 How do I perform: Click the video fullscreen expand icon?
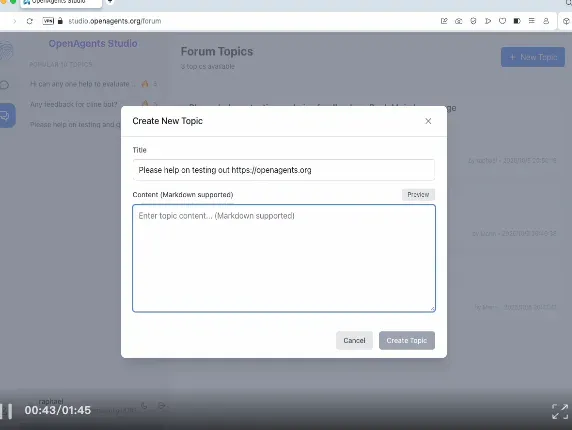[560, 411]
